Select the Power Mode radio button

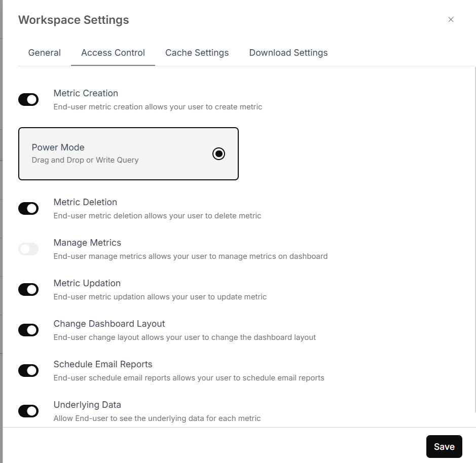point(218,154)
